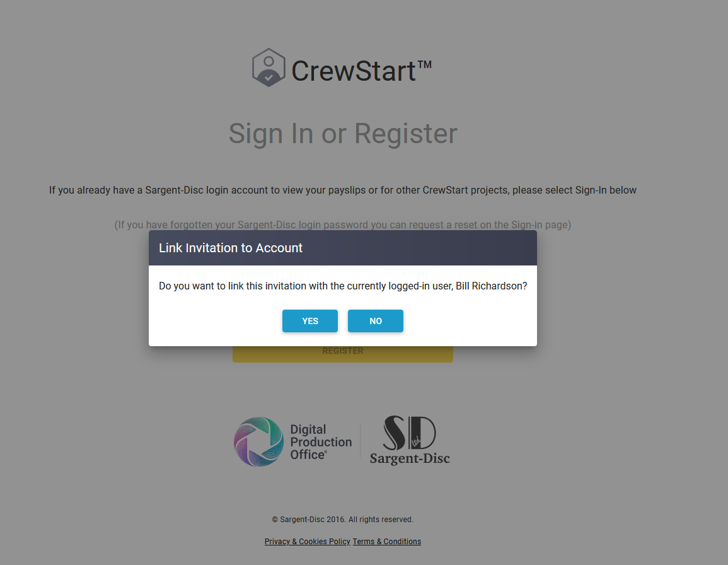Click the Digital Production Office text label
728x565 pixels.
[x=321, y=442]
